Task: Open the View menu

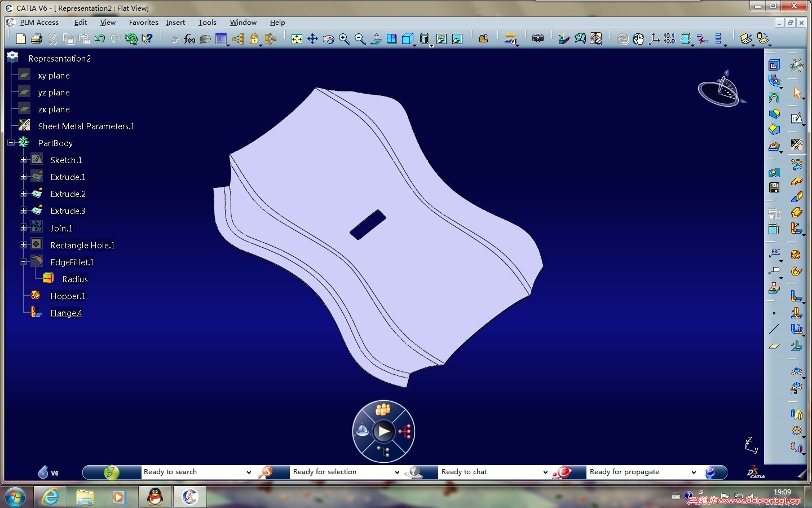Action: (x=108, y=23)
